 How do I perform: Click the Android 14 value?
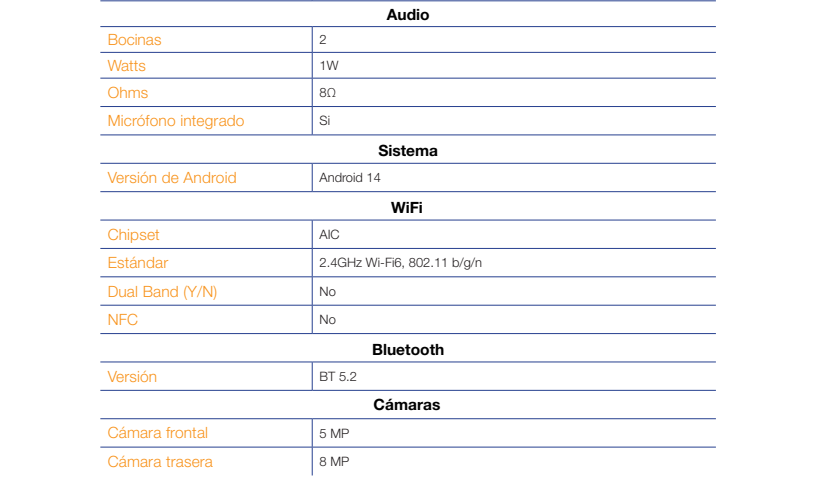[x=349, y=178]
